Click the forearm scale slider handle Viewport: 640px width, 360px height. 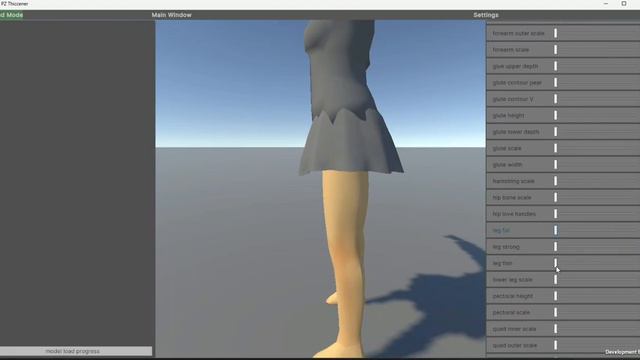556,50
